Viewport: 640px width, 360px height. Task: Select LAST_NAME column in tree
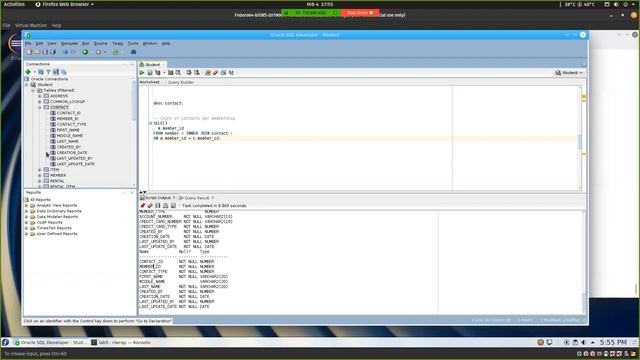tap(67, 141)
